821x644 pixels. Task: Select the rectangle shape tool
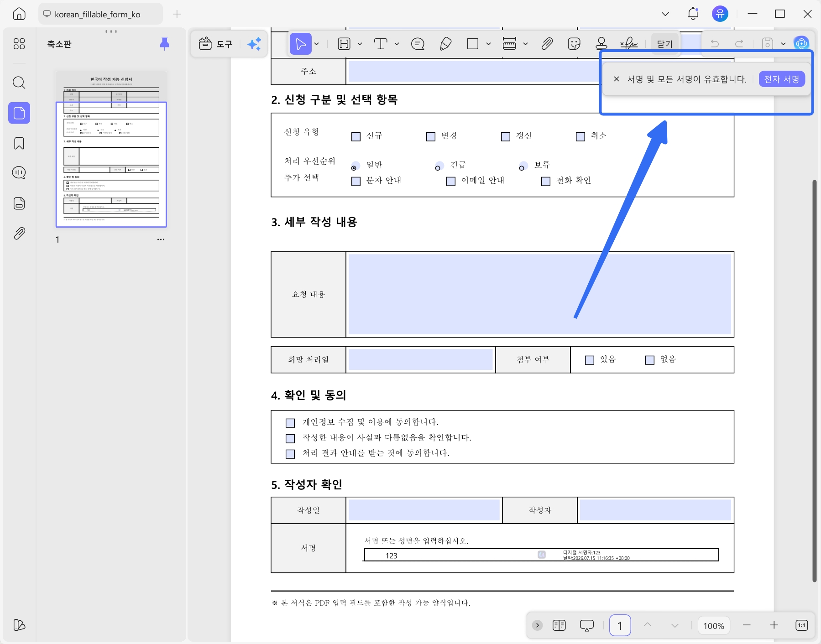pyautogui.click(x=473, y=44)
